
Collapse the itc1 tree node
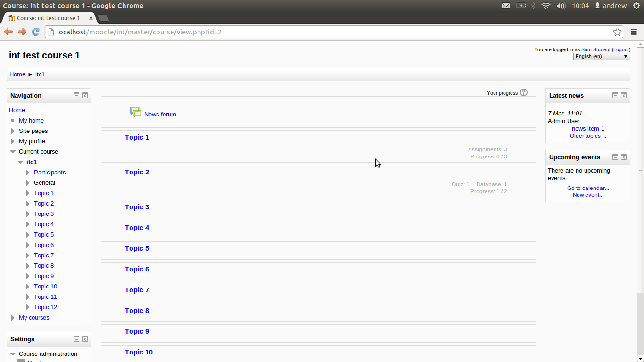[x=20, y=162]
